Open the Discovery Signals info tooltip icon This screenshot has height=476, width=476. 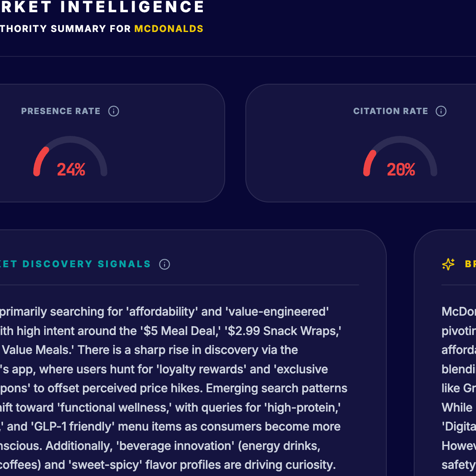[x=165, y=264]
